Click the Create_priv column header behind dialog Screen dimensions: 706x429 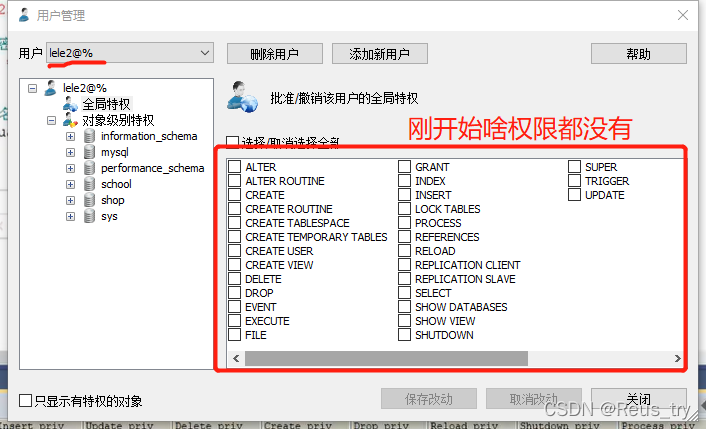point(298,425)
